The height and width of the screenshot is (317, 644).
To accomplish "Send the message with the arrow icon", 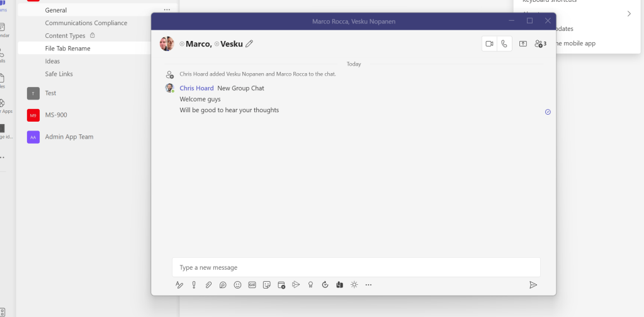I will (533, 285).
